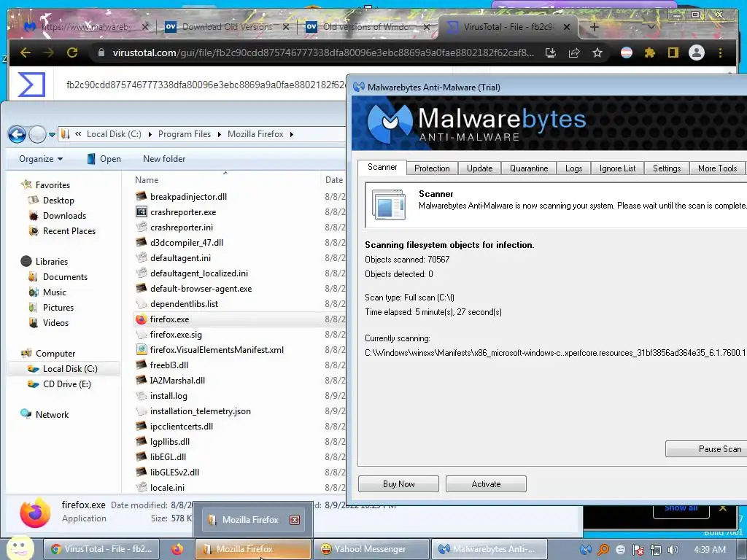Expand Program Files breadcrumb arrow
This screenshot has width=747, height=560.
(x=219, y=134)
